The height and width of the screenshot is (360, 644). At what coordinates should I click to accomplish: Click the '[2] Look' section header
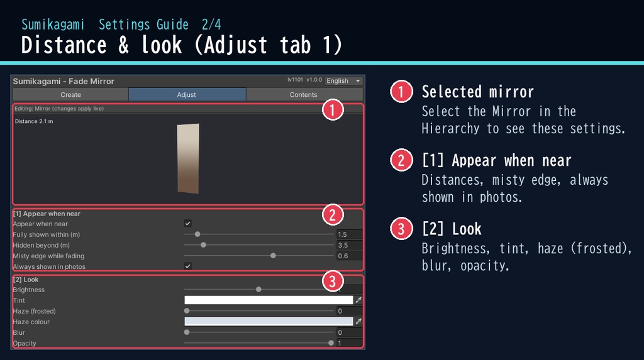click(x=25, y=280)
